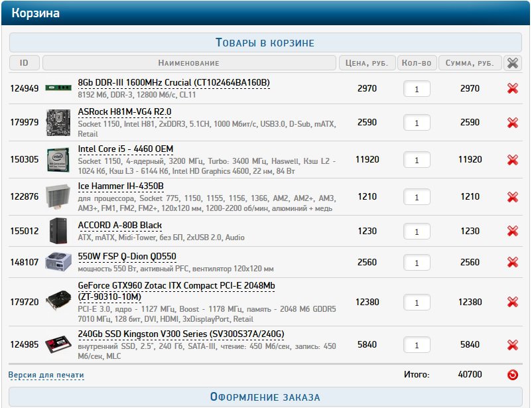532x408 pixels.
Task: Select product ID 122876
Action: pos(25,196)
